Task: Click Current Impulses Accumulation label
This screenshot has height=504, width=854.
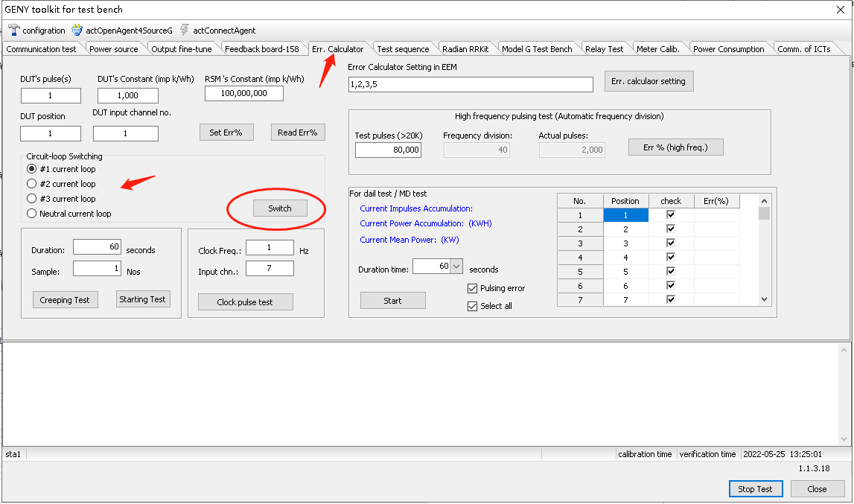Action: tap(416, 208)
